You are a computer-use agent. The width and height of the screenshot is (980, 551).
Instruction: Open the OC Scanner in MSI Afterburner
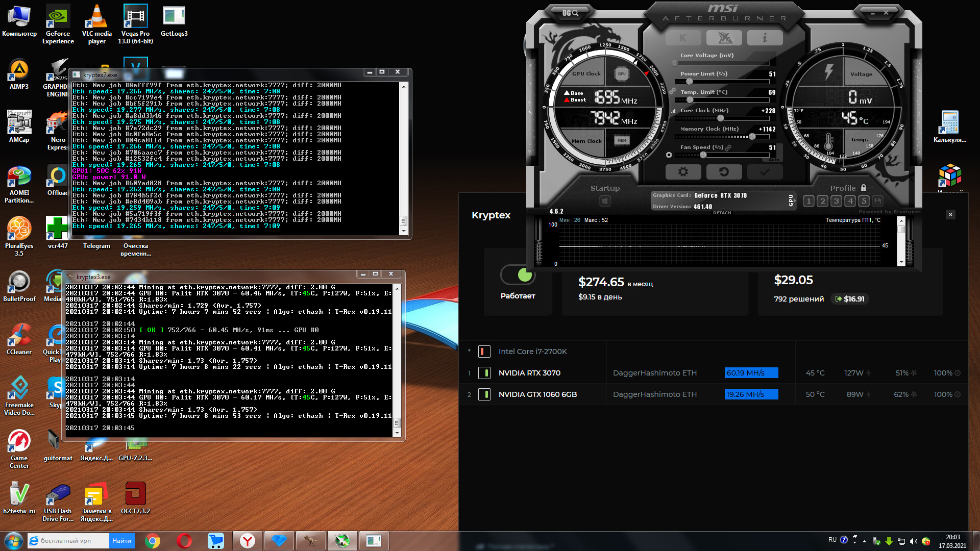570,13
